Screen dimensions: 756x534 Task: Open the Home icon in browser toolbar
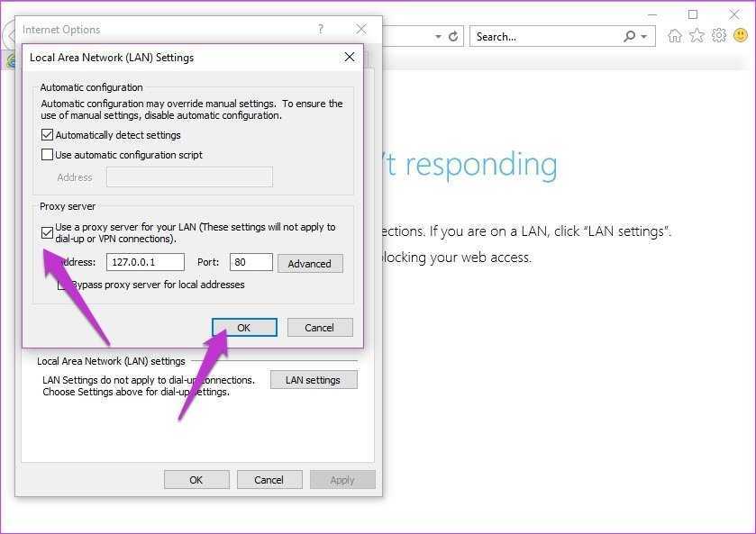[675, 36]
